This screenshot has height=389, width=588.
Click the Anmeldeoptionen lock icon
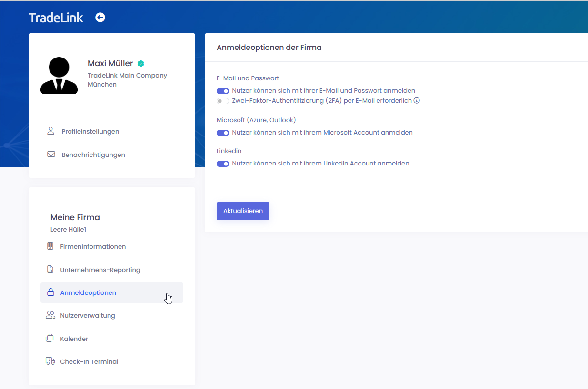coord(50,292)
